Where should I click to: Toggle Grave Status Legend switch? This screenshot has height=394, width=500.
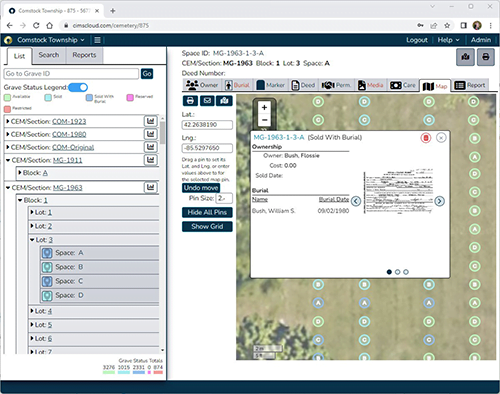click(78, 87)
